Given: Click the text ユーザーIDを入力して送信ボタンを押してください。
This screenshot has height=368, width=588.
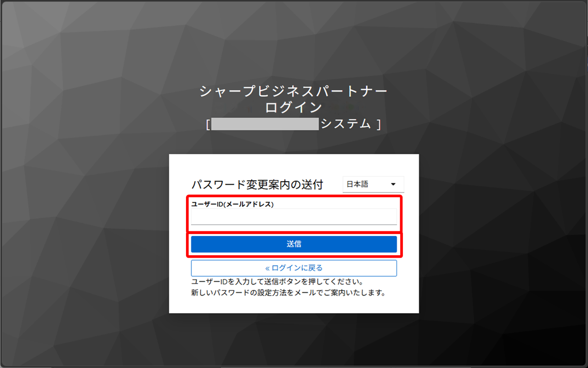Looking at the screenshot, I should (x=278, y=282).
